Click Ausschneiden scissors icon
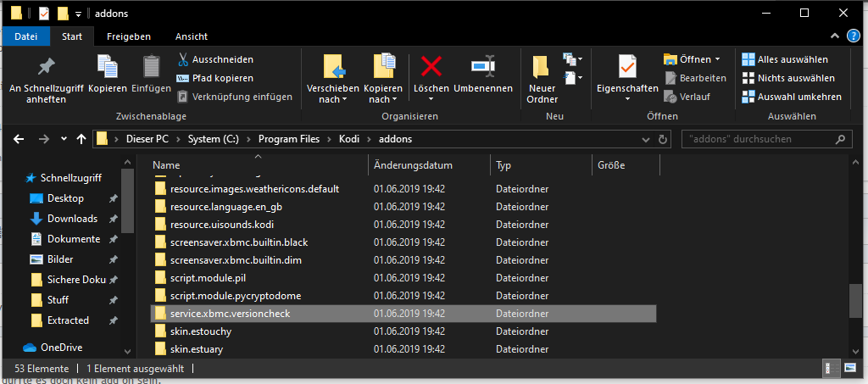 [183, 59]
